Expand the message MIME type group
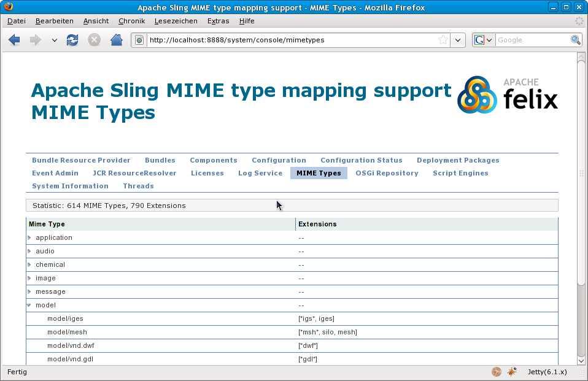 pyautogui.click(x=29, y=292)
